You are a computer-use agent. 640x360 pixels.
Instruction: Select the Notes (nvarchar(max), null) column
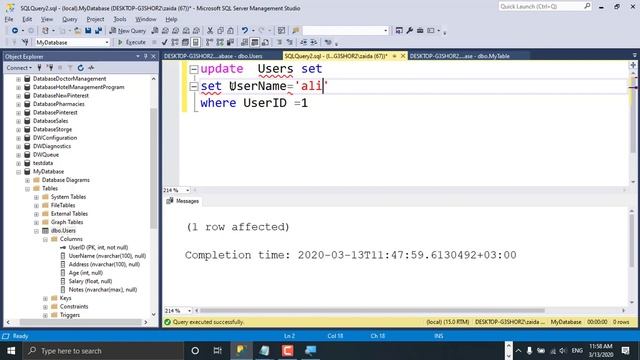tap(103, 290)
